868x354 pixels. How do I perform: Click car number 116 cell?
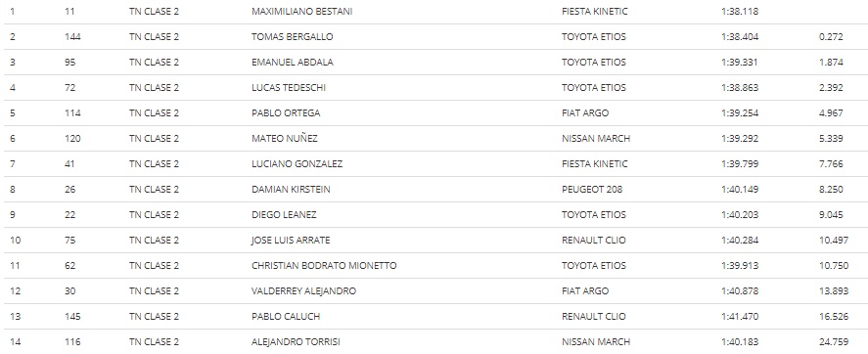[x=72, y=342]
